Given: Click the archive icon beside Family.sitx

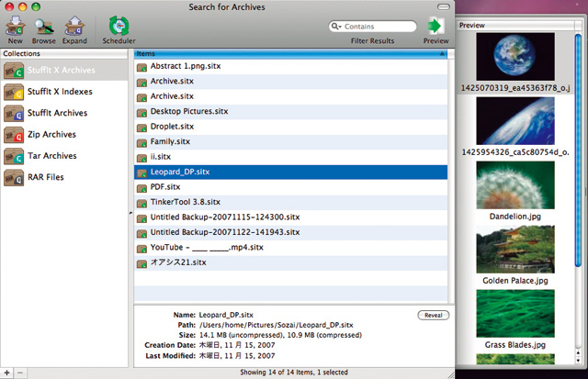Looking at the screenshot, I should pos(141,143).
